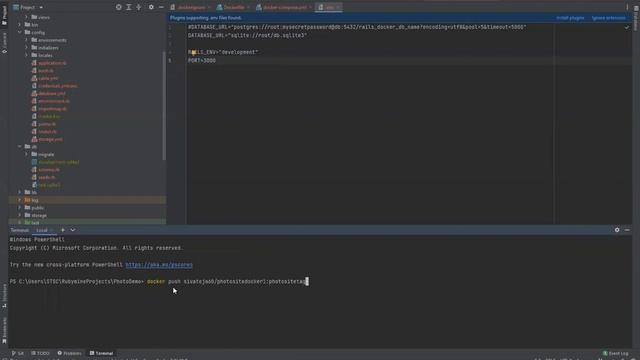
Task: Open Project panel gear options
Action: click(x=151, y=7)
